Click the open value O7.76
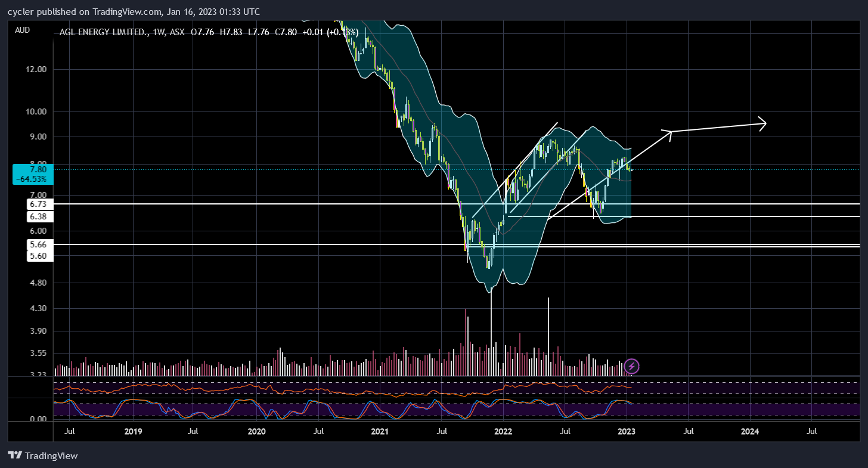868x468 pixels. pos(203,33)
